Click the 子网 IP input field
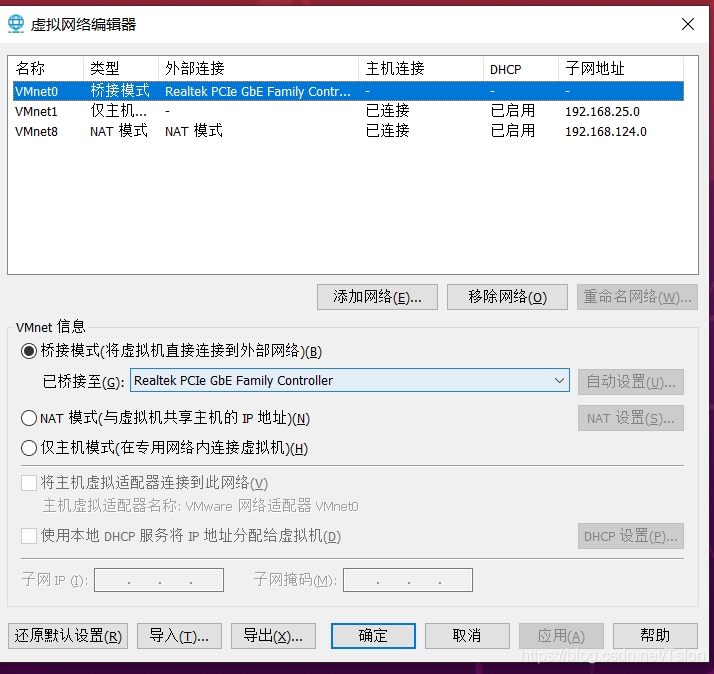The height and width of the screenshot is (674, 714). pyautogui.click(x=159, y=580)
